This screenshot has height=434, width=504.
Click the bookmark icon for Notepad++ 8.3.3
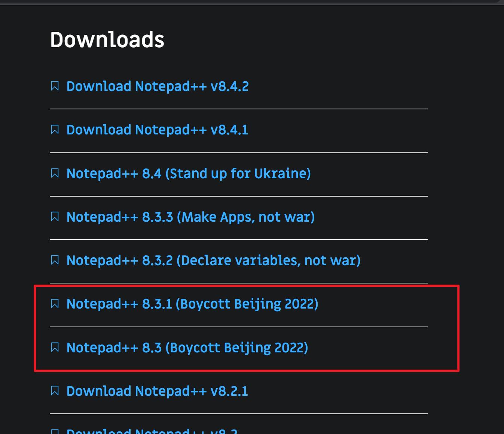55,217
